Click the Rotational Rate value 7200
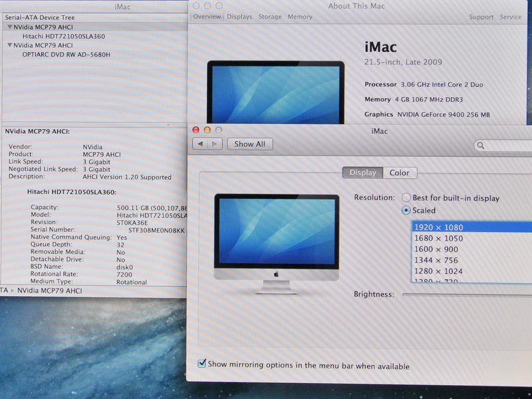The height and width of the screenshot is (399, 532). point(124,275)
